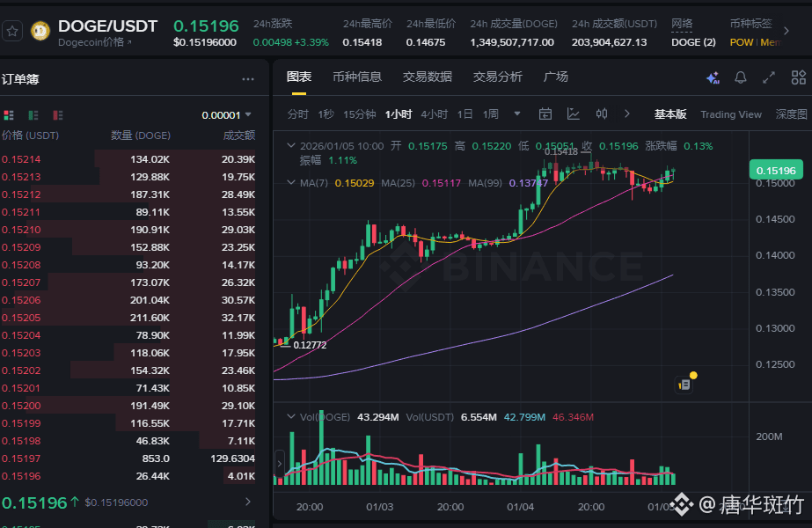Select ask price 0.15197
812x528 pixels.
(x=21, y=458)
